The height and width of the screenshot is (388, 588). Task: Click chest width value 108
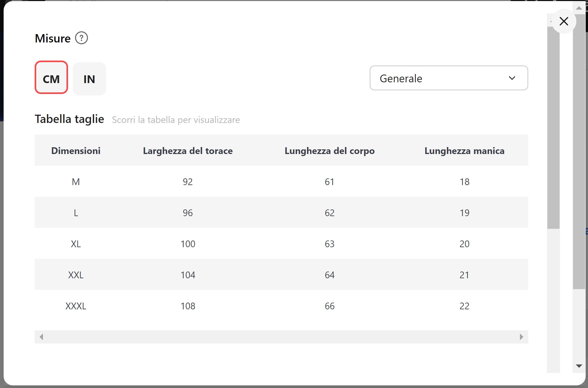coord(188,306)
